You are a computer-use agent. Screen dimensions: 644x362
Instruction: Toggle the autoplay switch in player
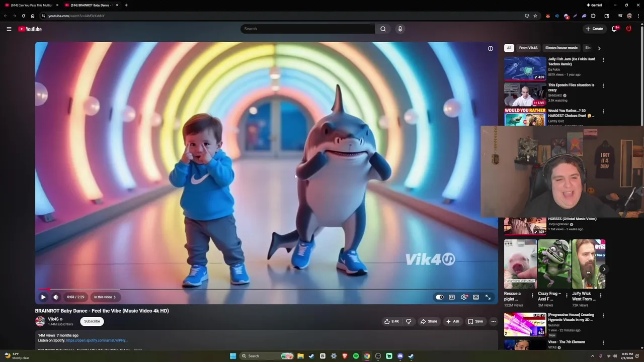click(x=440, y=297)
